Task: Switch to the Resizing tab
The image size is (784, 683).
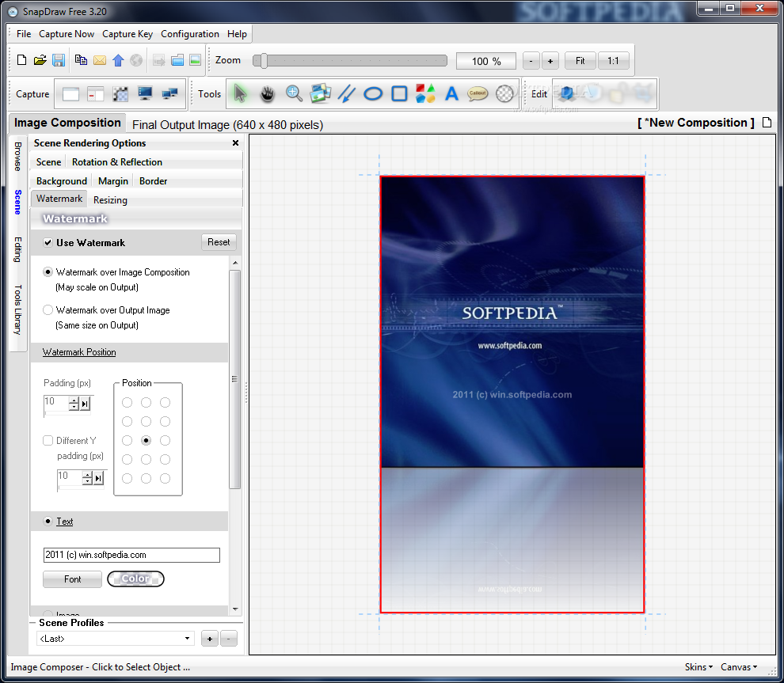Action: [x=110, y=200]
